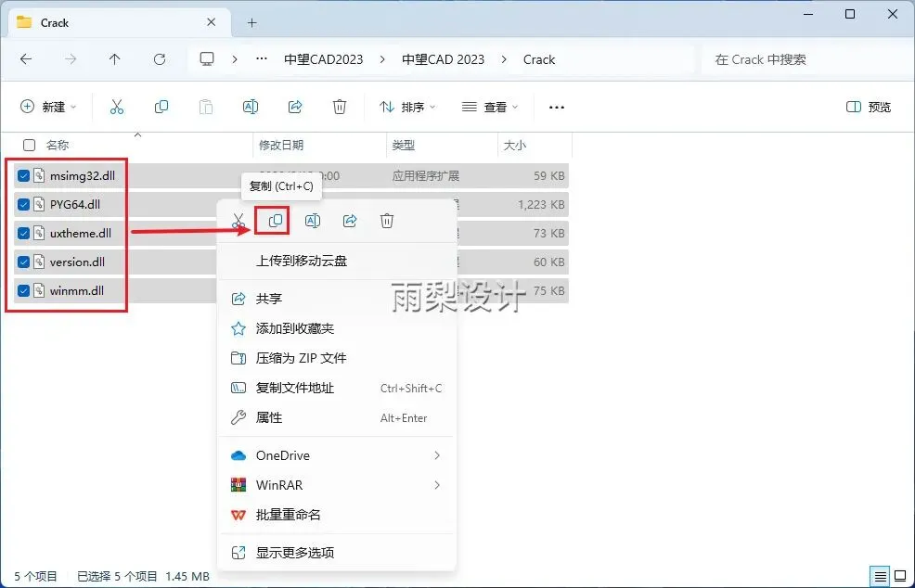This screenshot has height=588, width=915.
Task: Click the chevron after 中望CAD 2023 in the breadcrumb
Action: [x=504, y=59]
